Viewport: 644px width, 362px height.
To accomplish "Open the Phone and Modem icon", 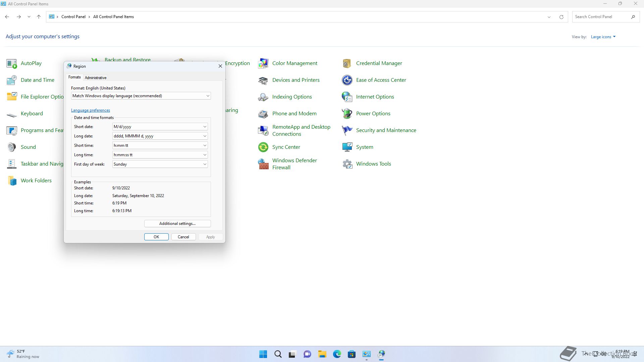I will [263, 114].
